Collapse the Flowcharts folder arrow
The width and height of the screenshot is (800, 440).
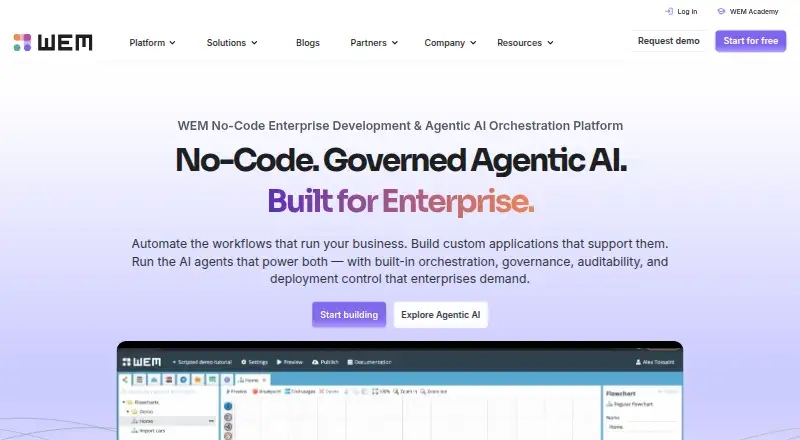pyautogui.click(x=123, y=402)
